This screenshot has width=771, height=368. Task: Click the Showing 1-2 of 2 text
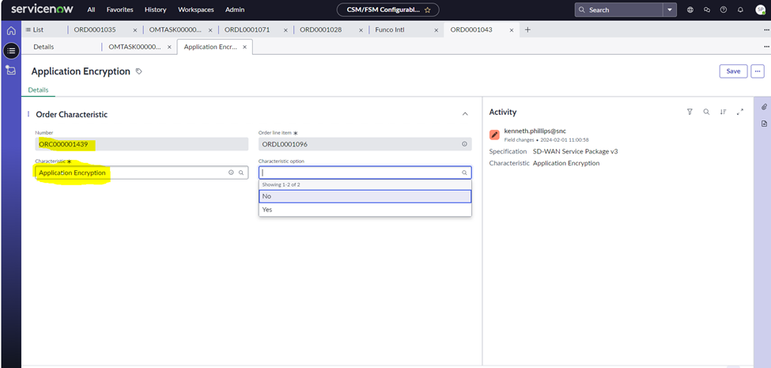click(x=281, y=185)
